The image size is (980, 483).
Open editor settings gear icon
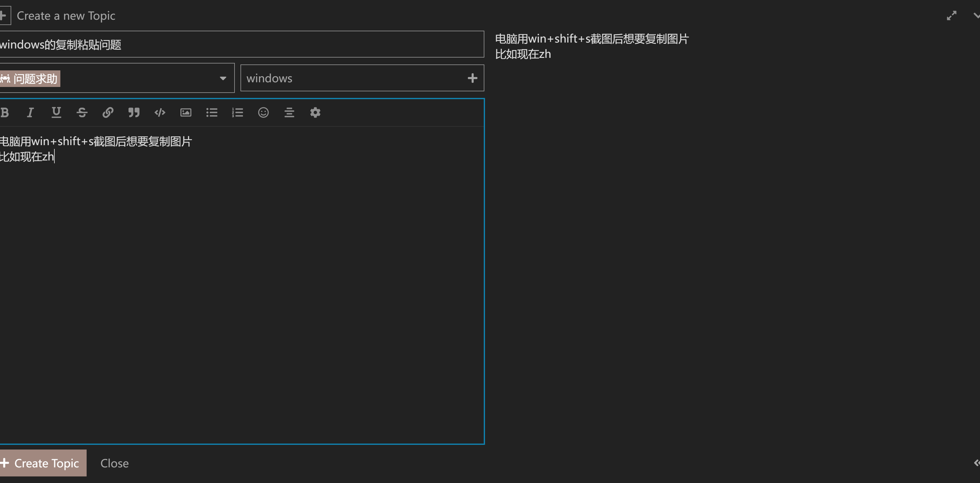[x=315, y=113]
